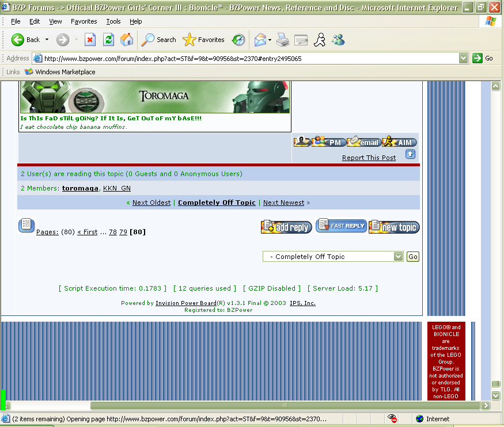Click vertical scrollbar down arrow
The image size is (504, 427).
[495, 395]
